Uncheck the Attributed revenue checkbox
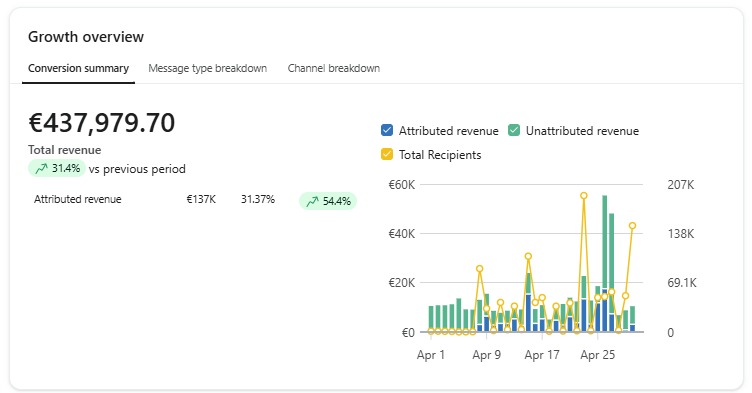Image resolution: width=752 pixels, height=393 pixels. coord(387,131)
